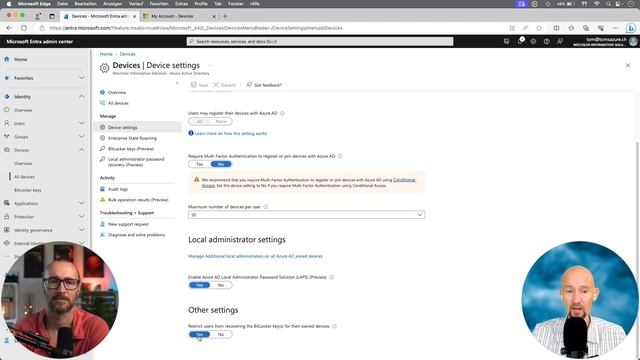Open Audit logs under Activity
The width and height of the screenshot is (640, 360).
pos(118,189)
